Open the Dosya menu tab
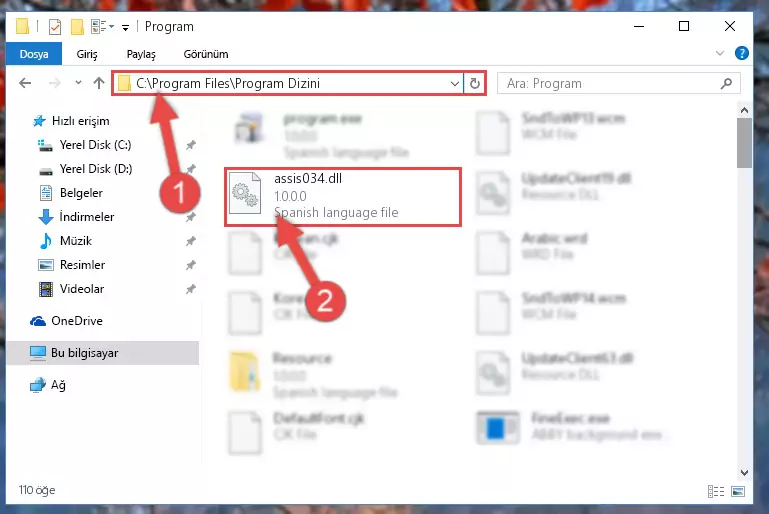 pyautogui.click(x=34, y=54)
